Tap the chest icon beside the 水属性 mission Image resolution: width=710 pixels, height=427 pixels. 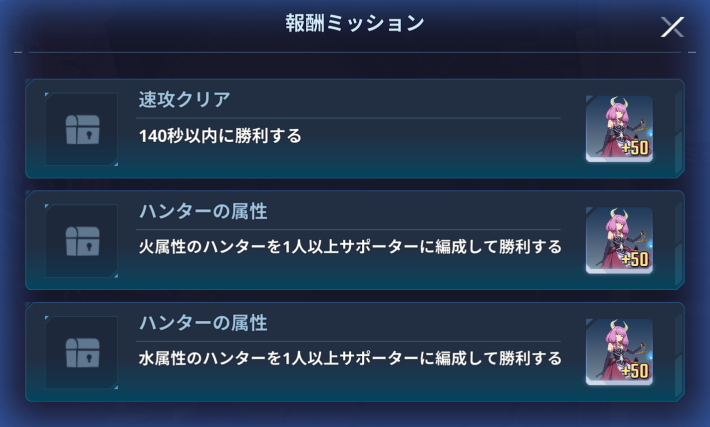[82, 352]
